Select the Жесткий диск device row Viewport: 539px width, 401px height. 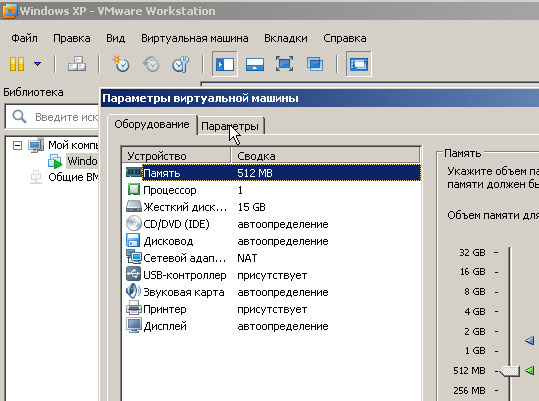(271, 207)
